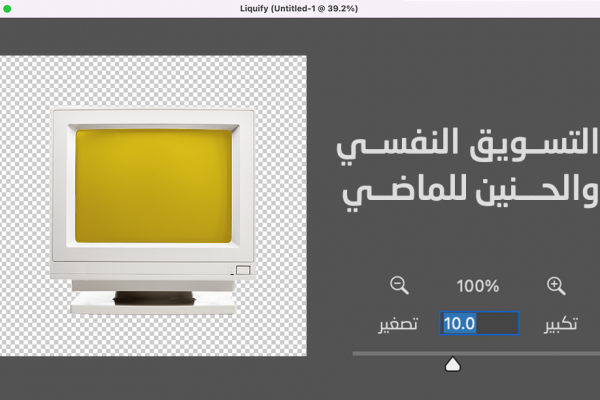Click the zoom in magnifier icon
This screenshot has height=400, width=600.
[556, 286]
